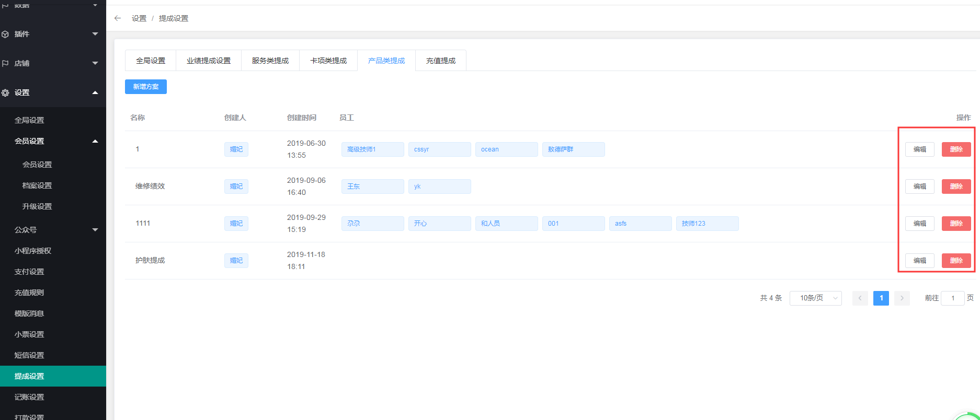Click the back arrow in breadcrumb
This screenshot has width=980, height=420.
[118, 18]
